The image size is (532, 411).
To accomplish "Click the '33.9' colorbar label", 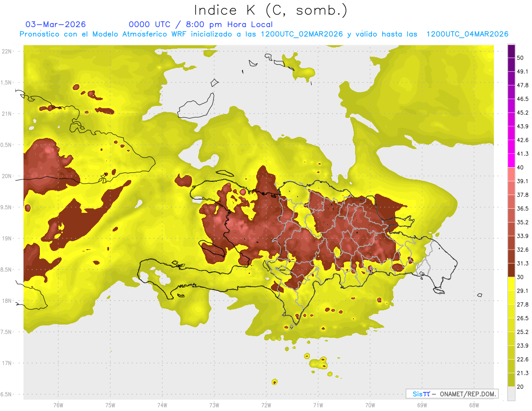I will [x=523, y=236].
